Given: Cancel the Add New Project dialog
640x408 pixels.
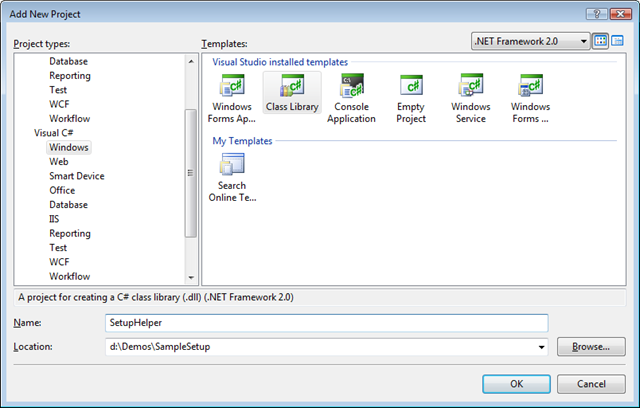Looking at the screenshot, I should (x=591, y=384).
